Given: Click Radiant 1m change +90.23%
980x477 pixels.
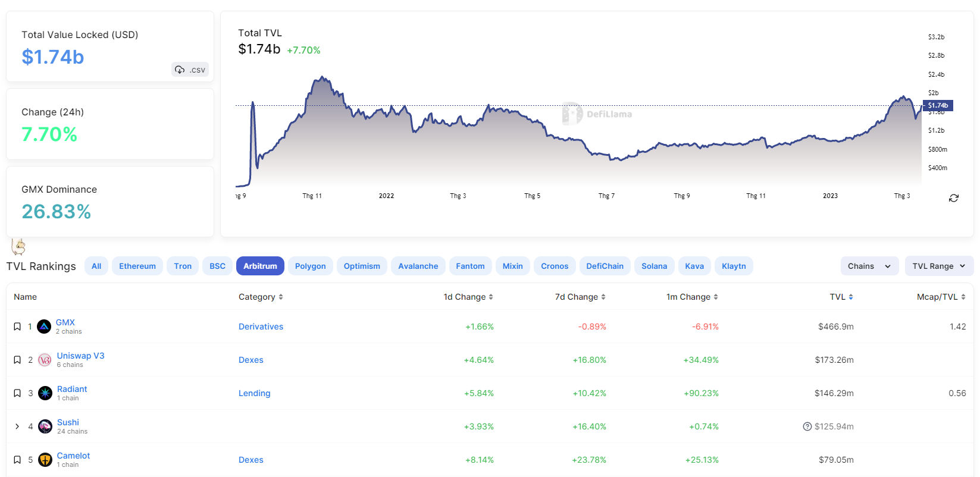Looking at the screenshot, I should coord(702,393).
